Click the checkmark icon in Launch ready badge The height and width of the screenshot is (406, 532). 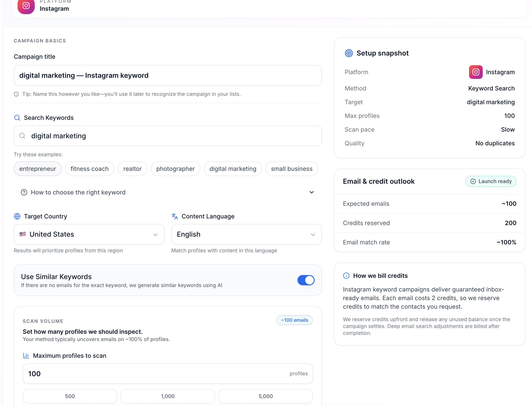click(x=473, y=181)
